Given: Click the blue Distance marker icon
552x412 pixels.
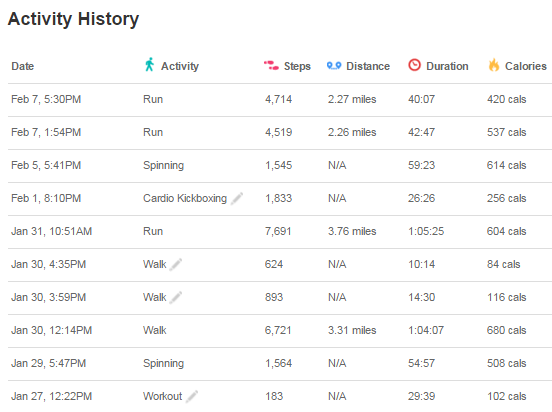Looking at the screenshot, I should [x=334, y=65].
